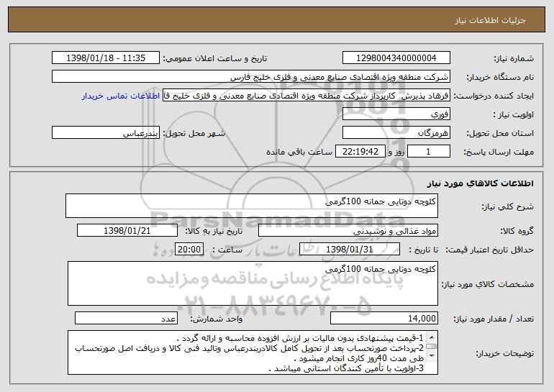The height and width of the screenshot is (392, 554).
Task: Click the section title اطلاعات کالاهای مورد نیاز
Action: (x=480, y=183)
